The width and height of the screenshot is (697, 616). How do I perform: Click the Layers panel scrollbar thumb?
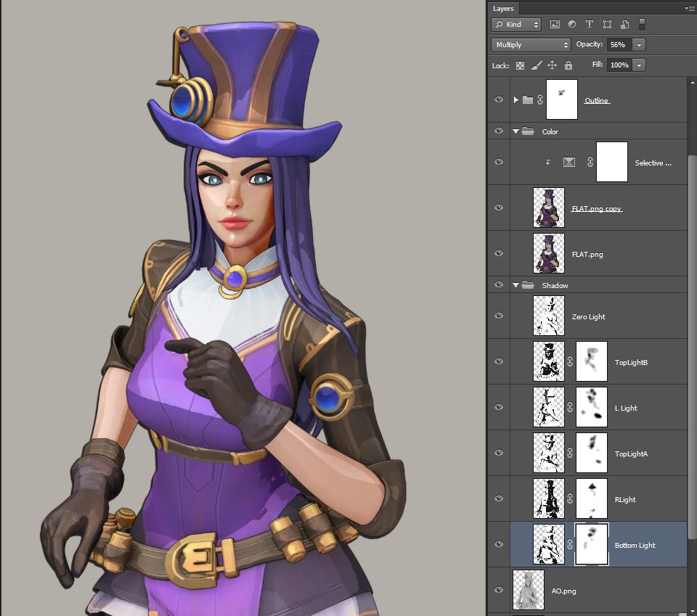click(692, 346)
